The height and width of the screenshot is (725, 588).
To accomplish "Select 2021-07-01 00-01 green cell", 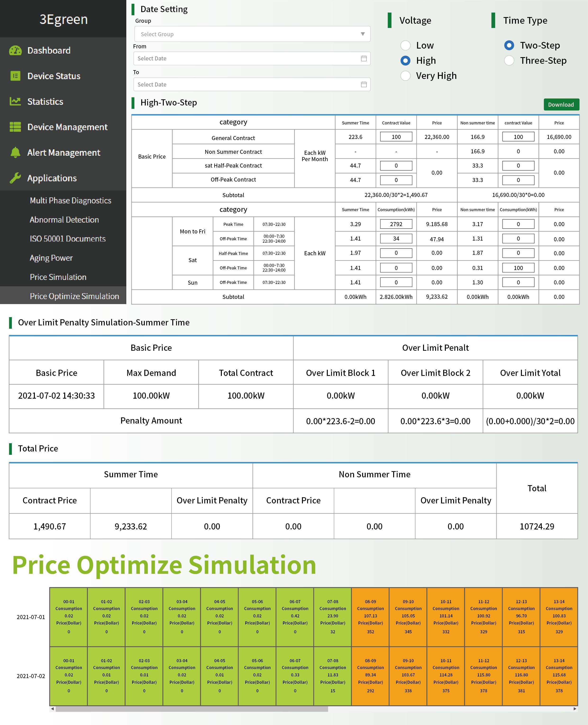I will click(69, 617).
